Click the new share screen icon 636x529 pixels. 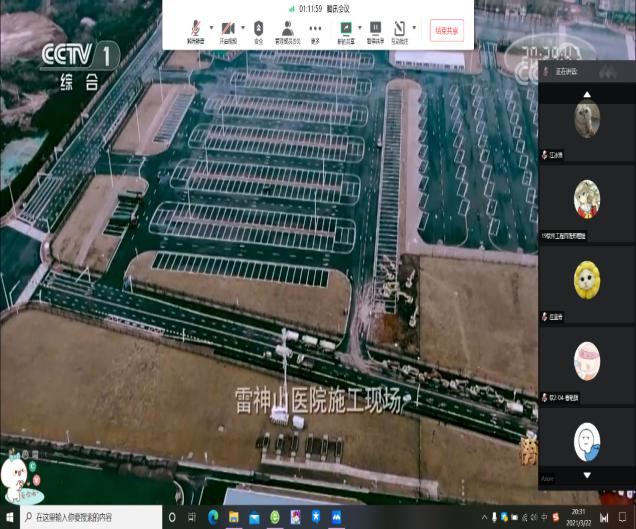pos(346,29)
